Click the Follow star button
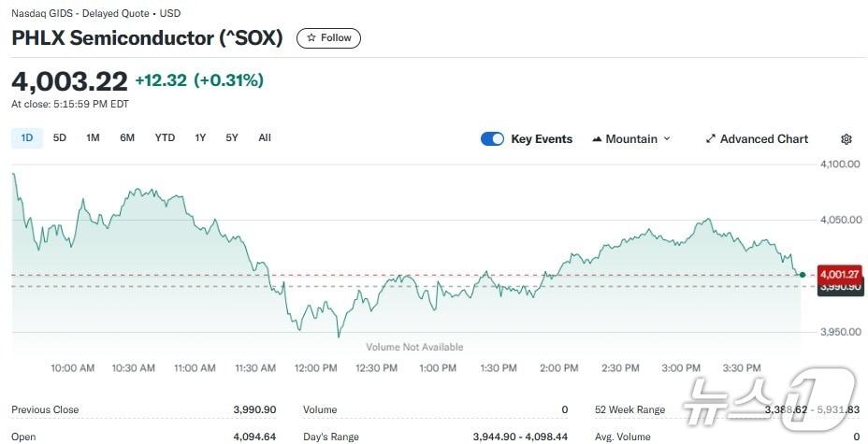 coord(328,38)
